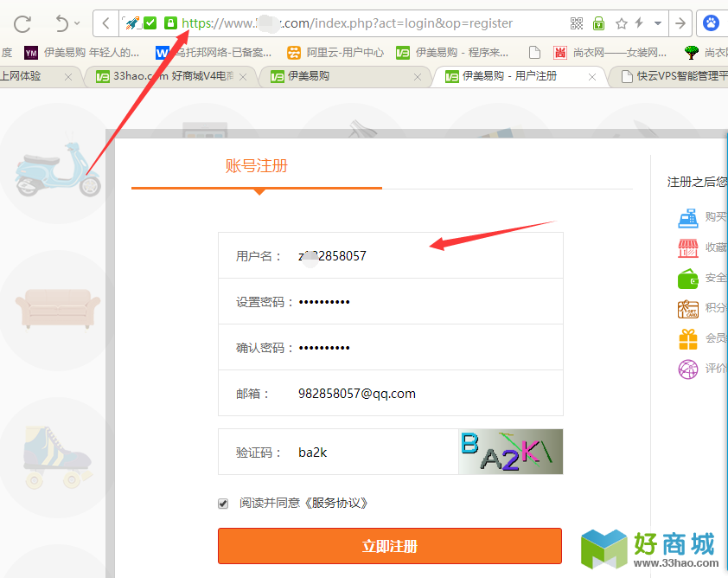
Task: Click the captcha image to refresh
Action: pyautogui.click(x=511, y=452)
